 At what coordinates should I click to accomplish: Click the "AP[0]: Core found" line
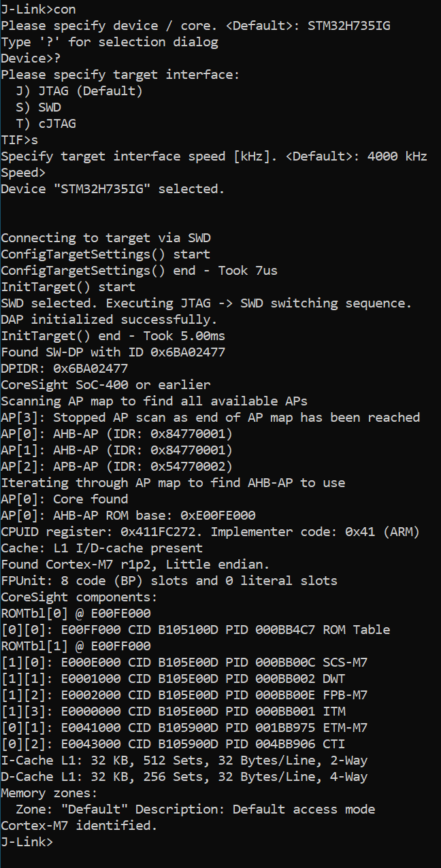click(65, 499)
